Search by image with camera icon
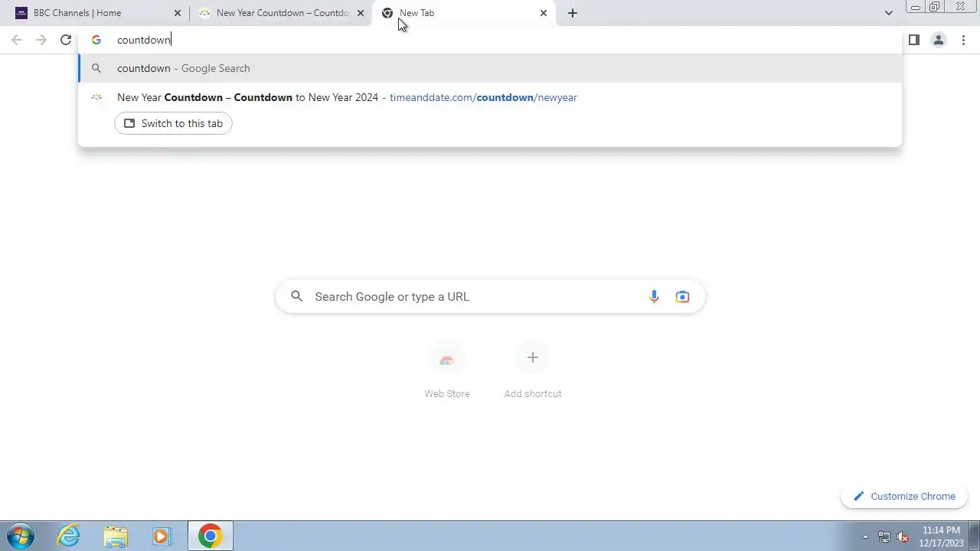The height and width of the screenshot is (551, 980). click(682, 297)
